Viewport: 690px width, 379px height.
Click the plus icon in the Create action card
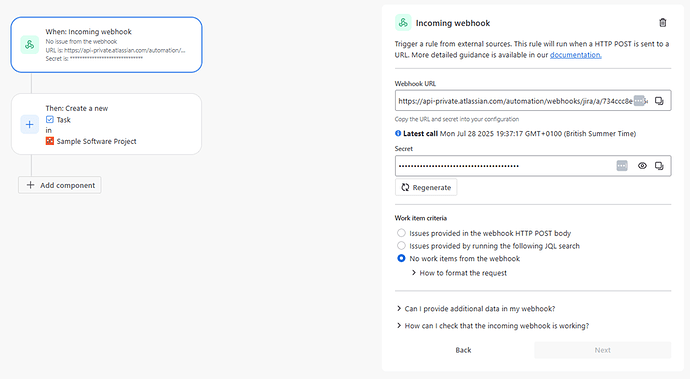point(29,124)
